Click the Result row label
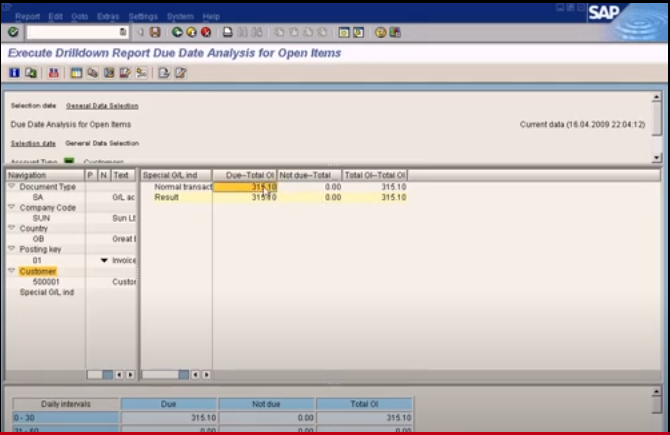The height and width of the screenshot is (435, 670). [x=166, y=197]
